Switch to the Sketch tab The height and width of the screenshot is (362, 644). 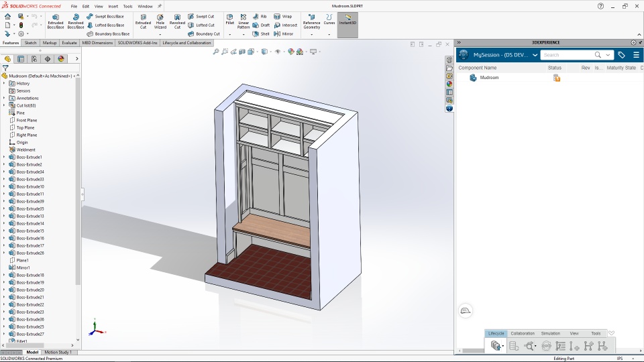(x=31, y=43)
